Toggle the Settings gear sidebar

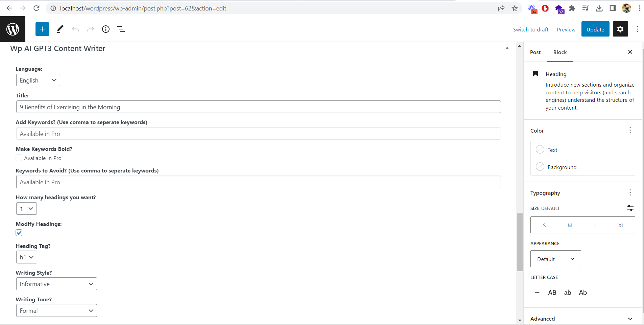[620, 29]
